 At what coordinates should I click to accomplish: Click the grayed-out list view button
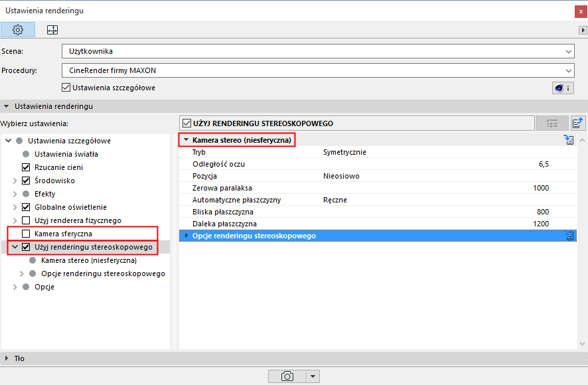point(552,123)
